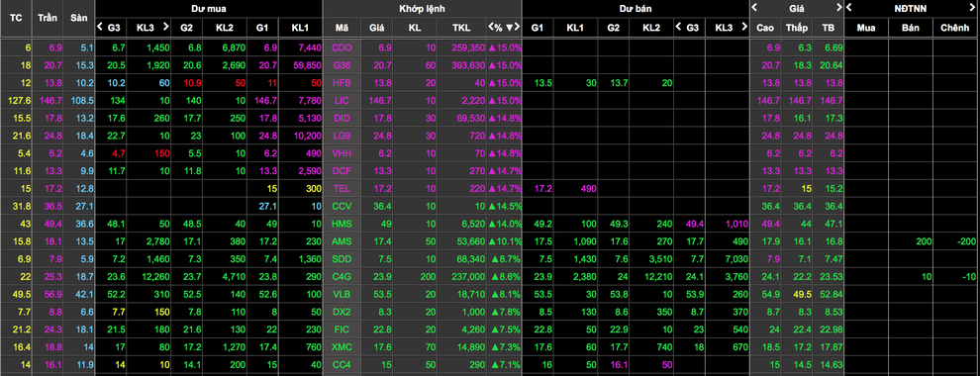The height and width of the screenshot is (376, 980).
Task: Open stock code CDO
Action: [342, 47]
